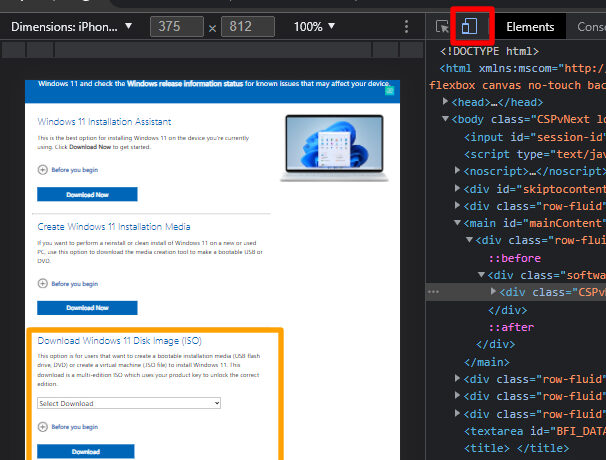
Task: Expand the head element node
Action: pyautogui.click(x=445, y=102)
